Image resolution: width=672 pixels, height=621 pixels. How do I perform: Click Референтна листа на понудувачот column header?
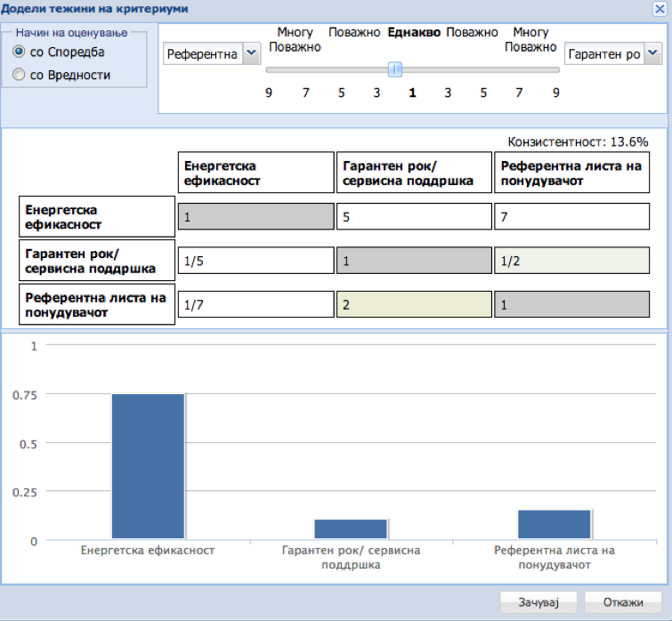(571, 173)
